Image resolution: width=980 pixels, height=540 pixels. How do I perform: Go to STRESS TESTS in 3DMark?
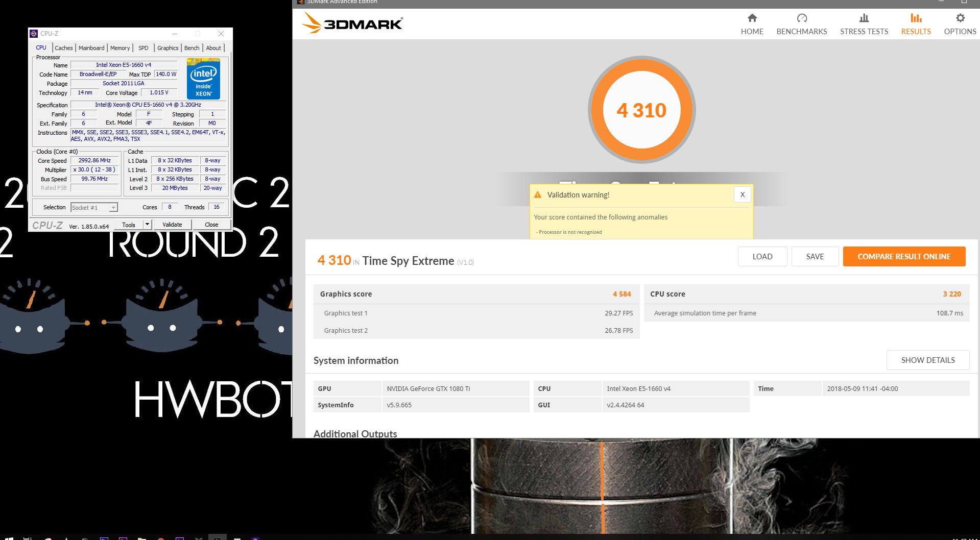[864, 24]
